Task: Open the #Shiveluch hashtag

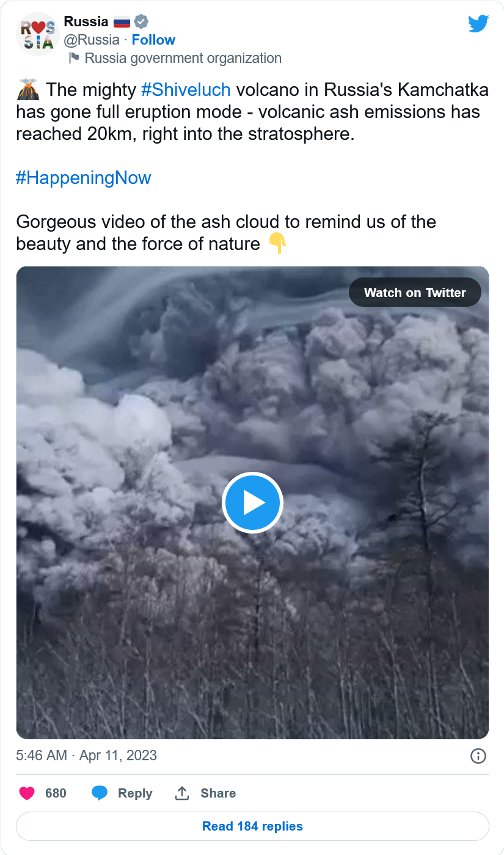Action: [186, 90]
